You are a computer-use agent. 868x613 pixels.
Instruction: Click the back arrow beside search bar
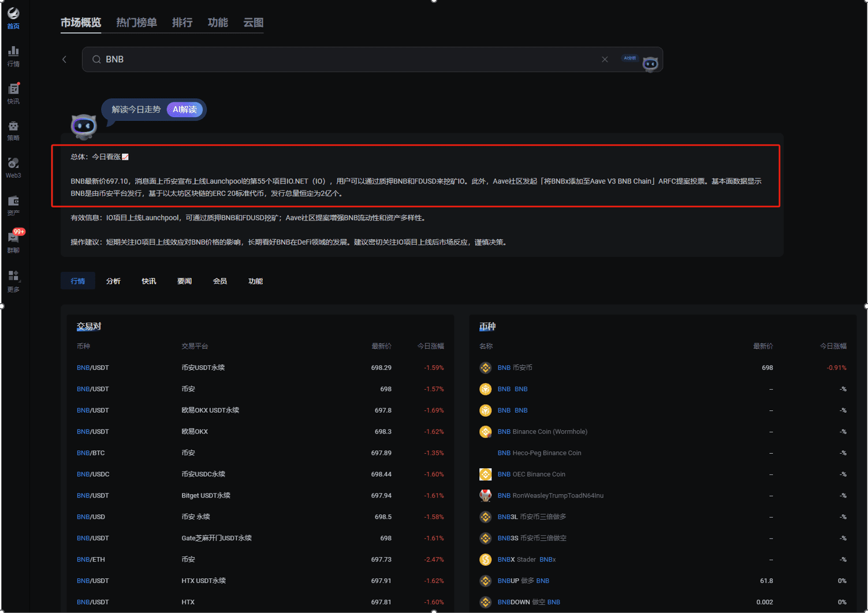tap(65, 59)
